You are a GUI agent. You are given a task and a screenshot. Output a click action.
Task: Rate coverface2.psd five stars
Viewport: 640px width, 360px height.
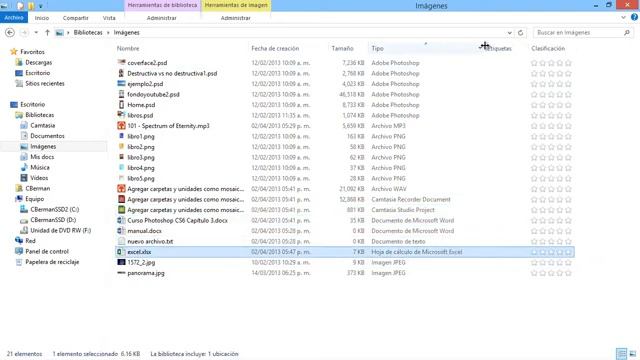pyautogui.click(x=568, y=63)
